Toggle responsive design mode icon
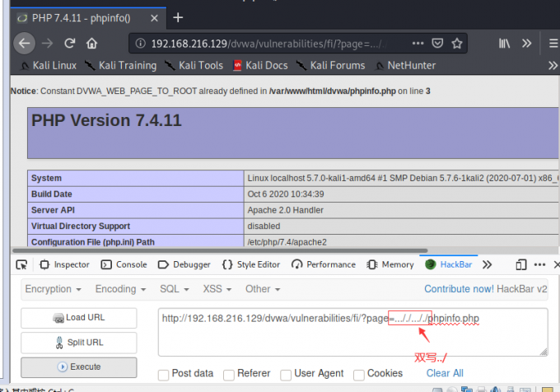This screenshot has width=560, height=392. point(521,264)
